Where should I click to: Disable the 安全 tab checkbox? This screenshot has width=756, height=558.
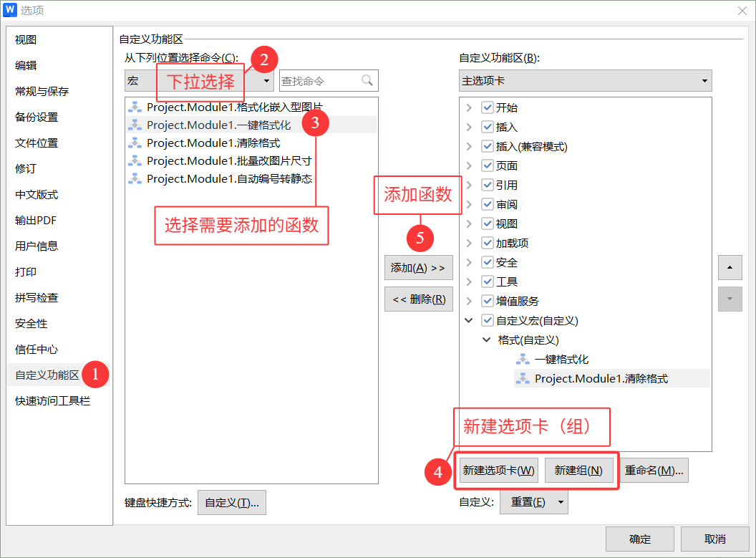coord(488,262)
